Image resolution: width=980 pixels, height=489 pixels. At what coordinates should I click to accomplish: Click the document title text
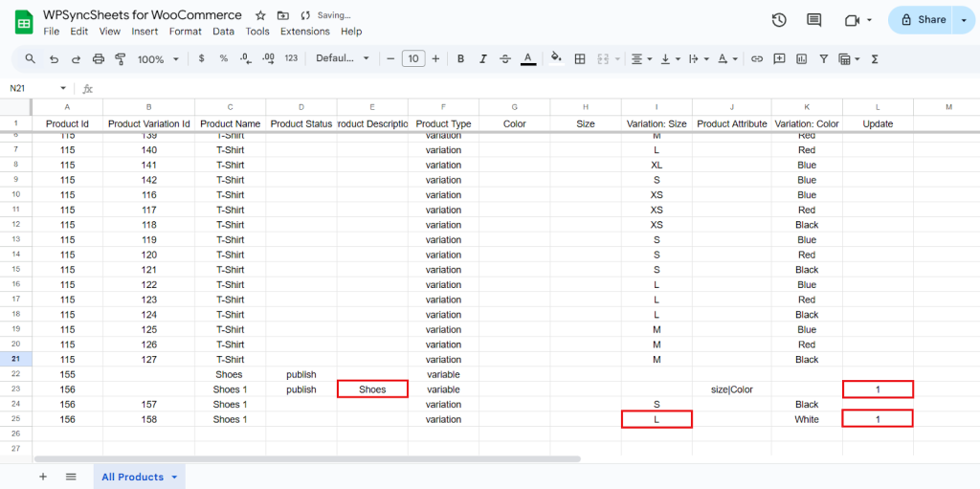(x=143, y=15)
